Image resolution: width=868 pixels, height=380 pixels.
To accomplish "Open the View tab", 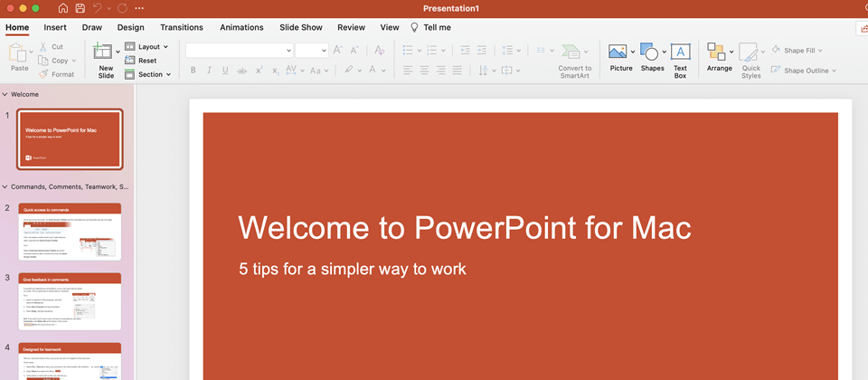I will [390, 27].
